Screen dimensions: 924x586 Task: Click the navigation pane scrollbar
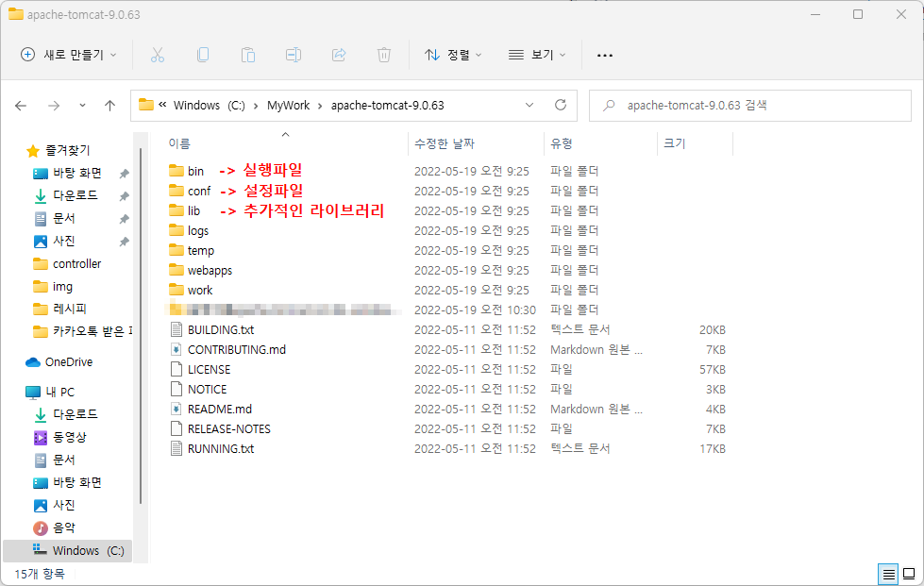tap(141, 326)
